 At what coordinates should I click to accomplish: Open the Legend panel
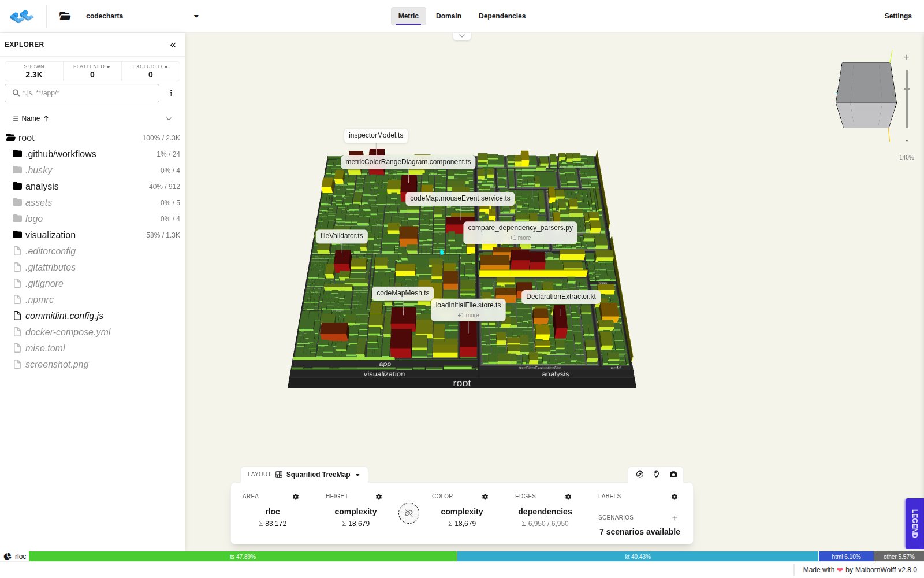pyautogui.click(x=914, y=523)
